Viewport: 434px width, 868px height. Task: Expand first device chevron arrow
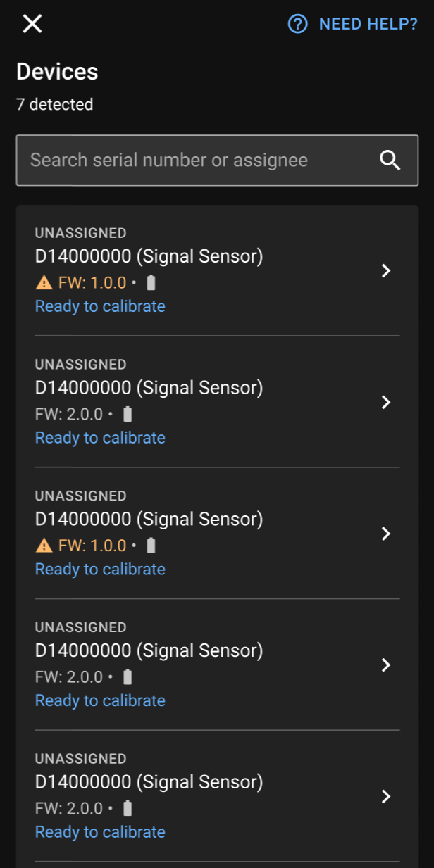click(x=385, y=271)
